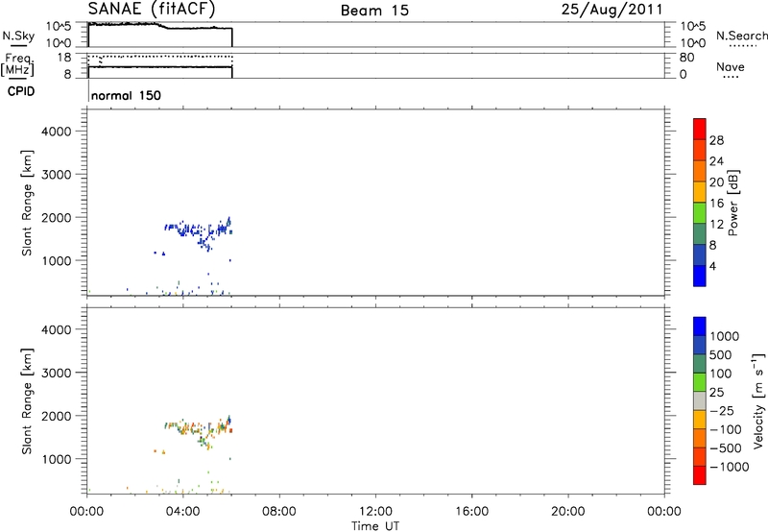Viewport: 768px width, 532px height.
Task: Click the 16 label on power colorbar
Action: (x=716, y=204)
